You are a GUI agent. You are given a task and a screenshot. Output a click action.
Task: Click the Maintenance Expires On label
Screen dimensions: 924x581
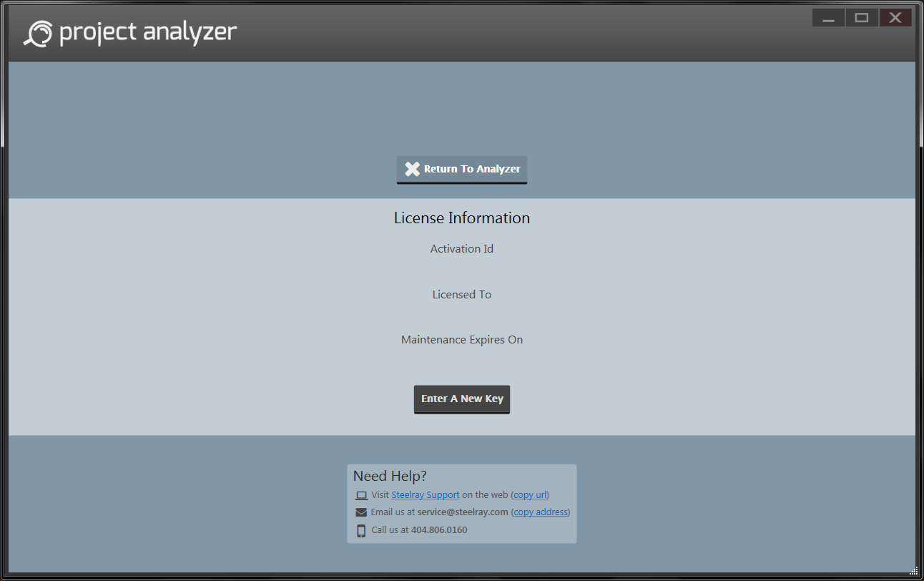coord(462,340)
